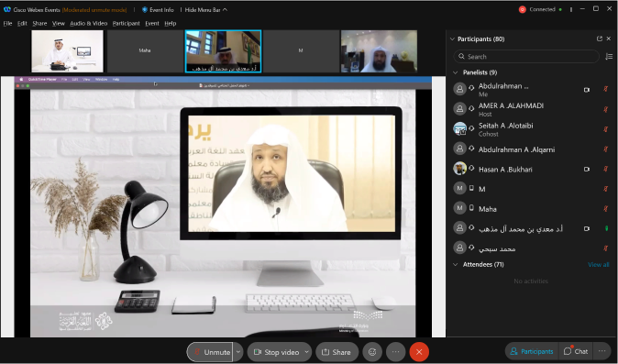Select first video thumbnail with man in white
The width and height of the screenshot is (618, 364).
68,51
